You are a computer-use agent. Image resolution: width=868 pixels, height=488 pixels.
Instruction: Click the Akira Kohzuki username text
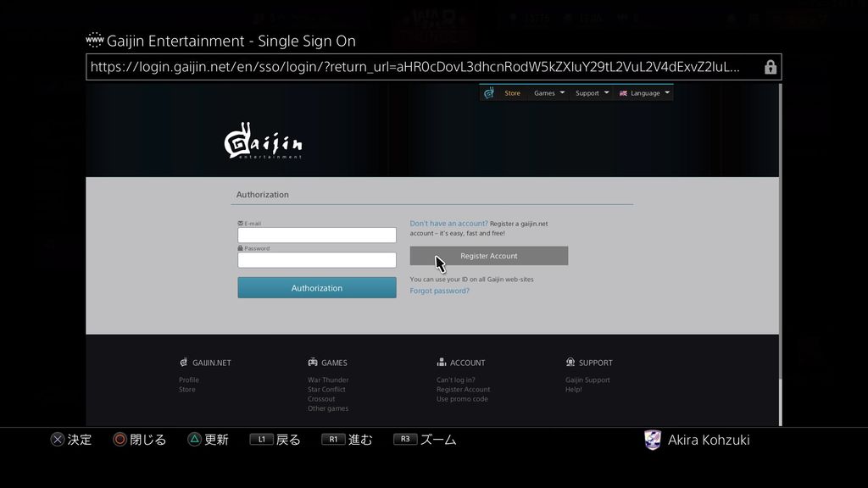point(709,440)
